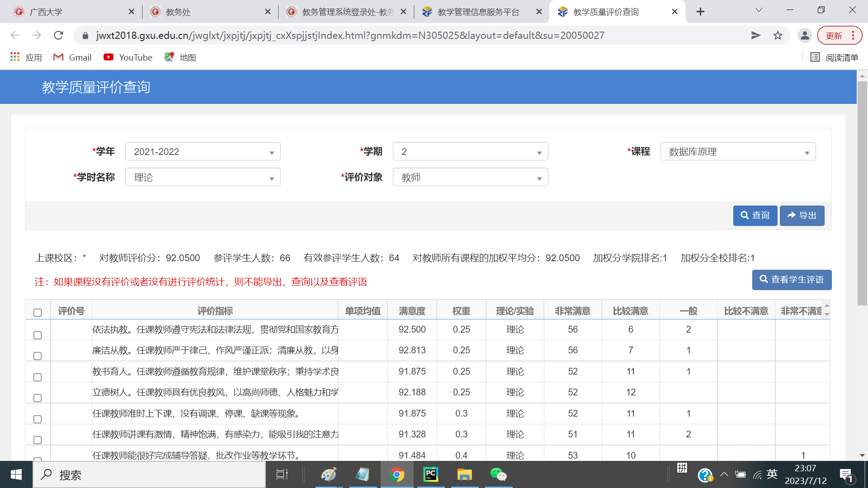Click the 英 input language indicator

point(772,474)
